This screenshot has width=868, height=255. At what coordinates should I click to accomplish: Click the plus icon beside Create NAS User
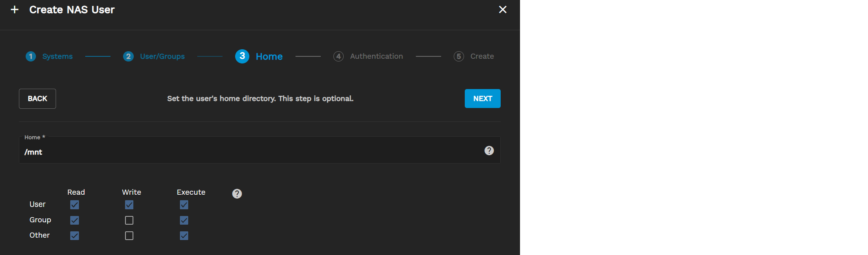click(15, 9)
